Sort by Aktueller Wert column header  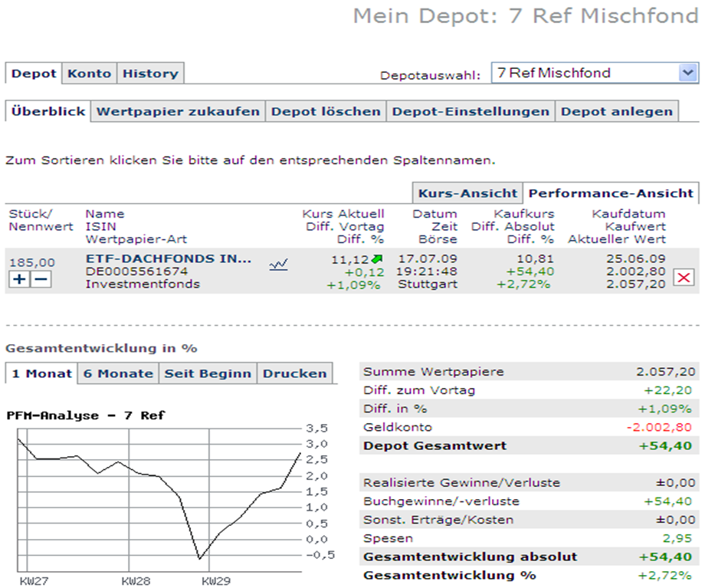pos(617,239)
